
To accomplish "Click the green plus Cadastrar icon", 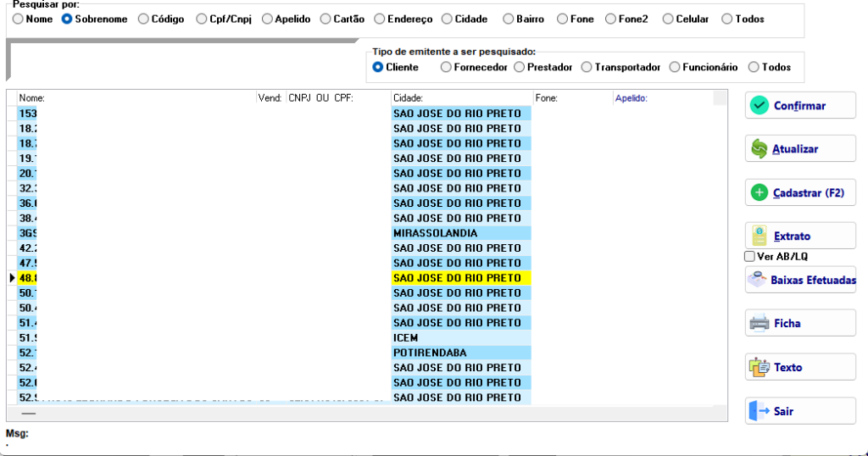I will click(759, 192).
